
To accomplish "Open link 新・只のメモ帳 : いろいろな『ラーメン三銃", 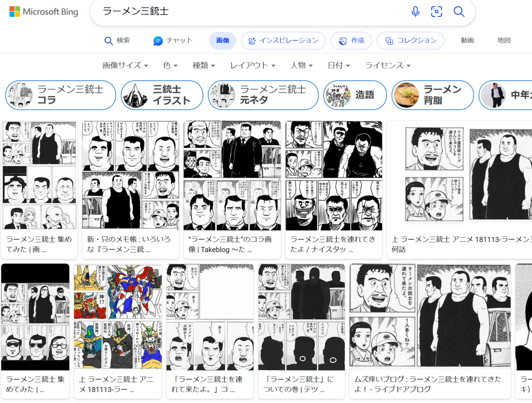I will tap(129, 244).
